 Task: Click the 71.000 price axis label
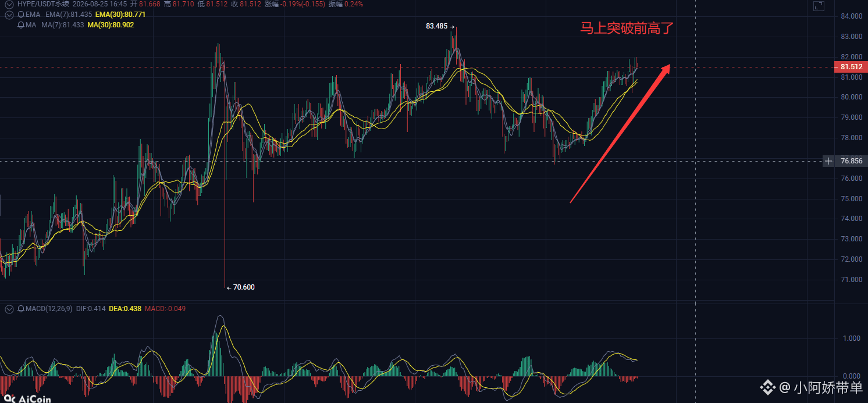tap(851, 280)
